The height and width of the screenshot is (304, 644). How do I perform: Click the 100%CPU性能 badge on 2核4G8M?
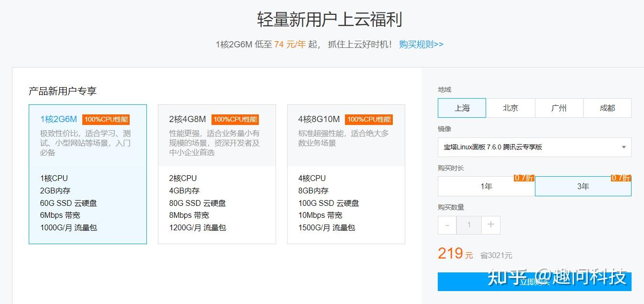pyautogui.click(x=235, y=120)
